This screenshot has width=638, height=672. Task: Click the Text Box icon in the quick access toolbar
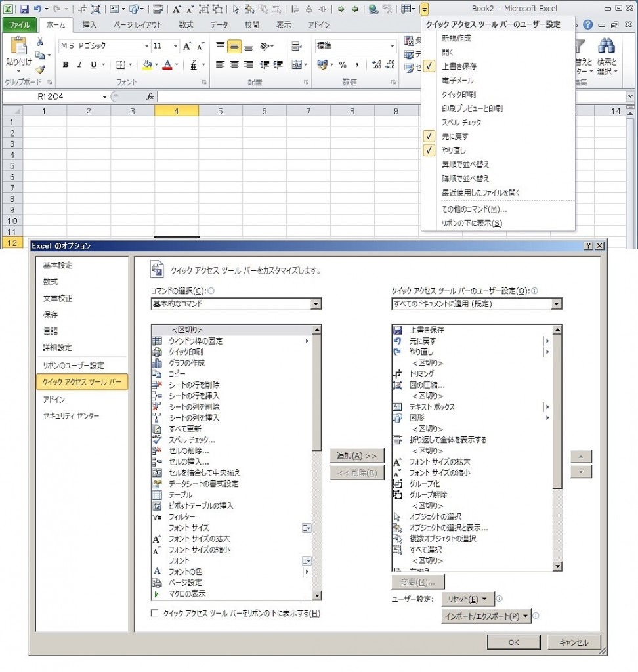(114, 9)
